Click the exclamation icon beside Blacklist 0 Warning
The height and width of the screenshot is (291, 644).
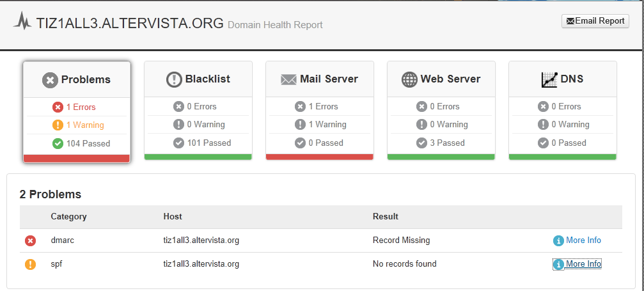coord(178,125)
